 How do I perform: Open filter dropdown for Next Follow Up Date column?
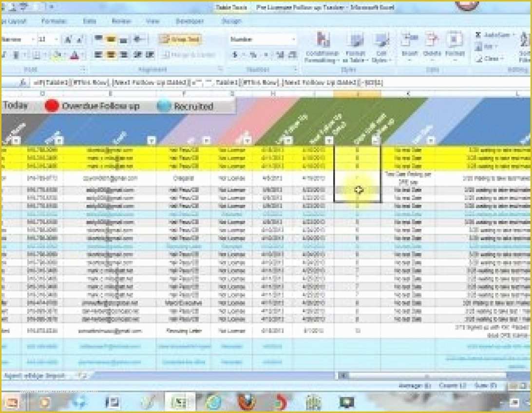329,140
